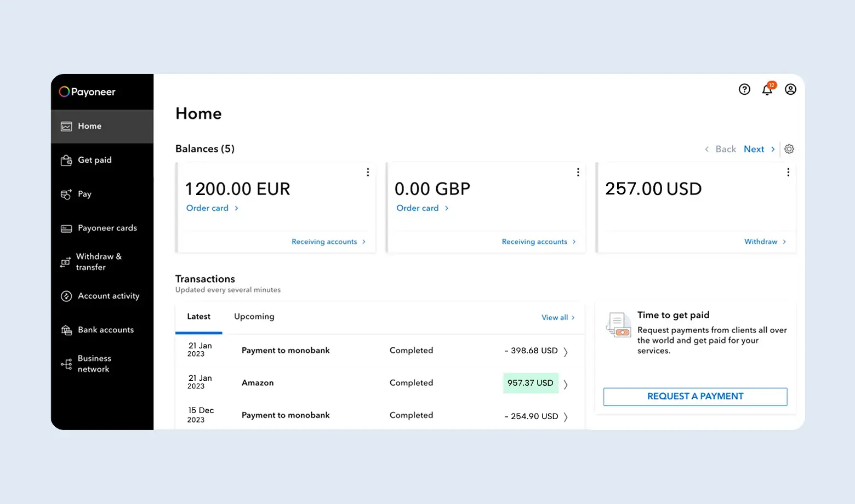Screen dimensions: 855x504
Task: Expand options for the USD balance card
Action: click(x=788, y=172)
